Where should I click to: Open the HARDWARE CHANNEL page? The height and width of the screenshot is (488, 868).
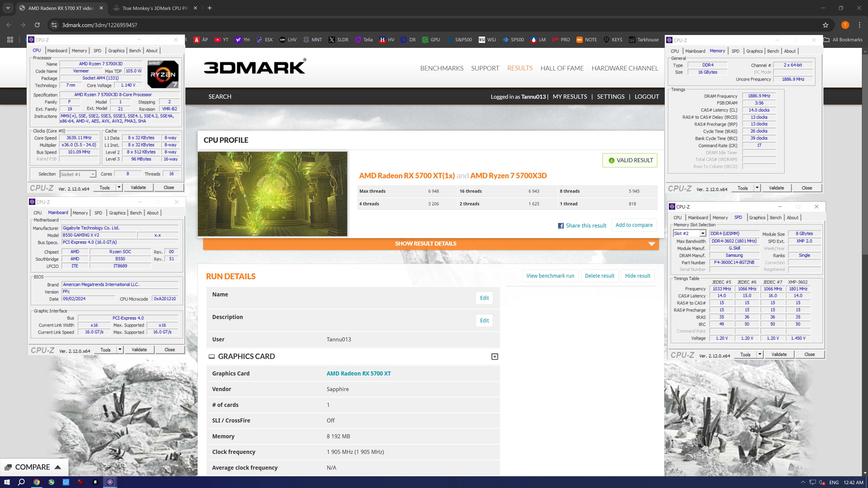625,68
